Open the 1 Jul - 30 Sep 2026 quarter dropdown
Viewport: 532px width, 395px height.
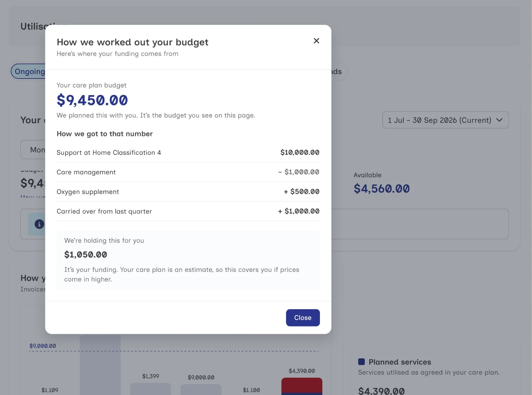(x=445, y=120)
